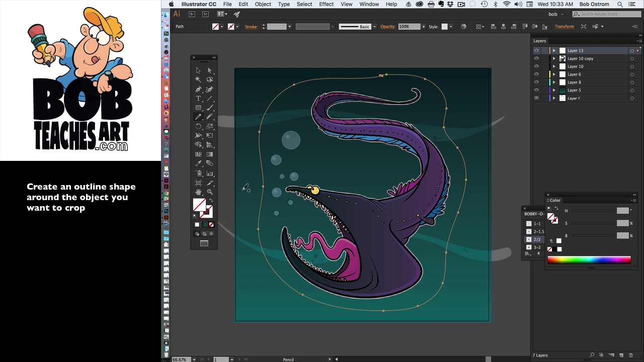Hide the Layer 10 copy layer
This screenshot has height=362, width=644.
click(536, 58)
